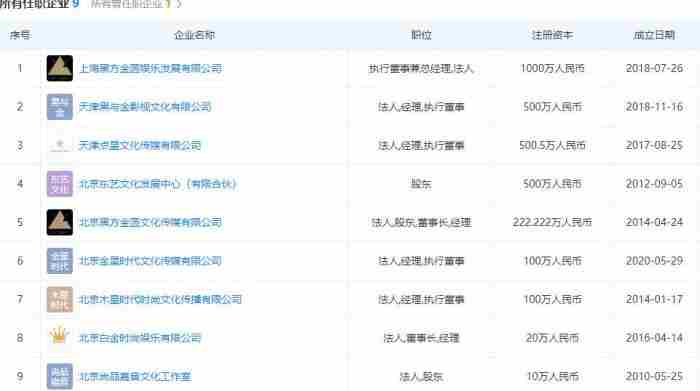This screenshot has height=391, width=700.
Task: Click the chevron after the 所有曾任职企业 tab
Action: pyautogui.click(x=179, y=4)
